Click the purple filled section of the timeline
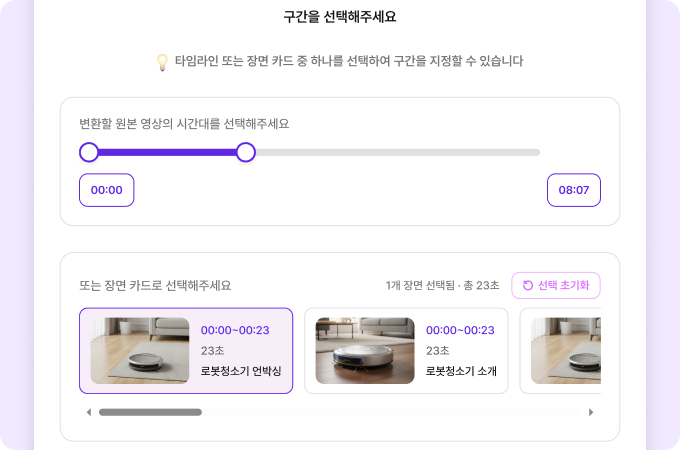 [167, 152]
